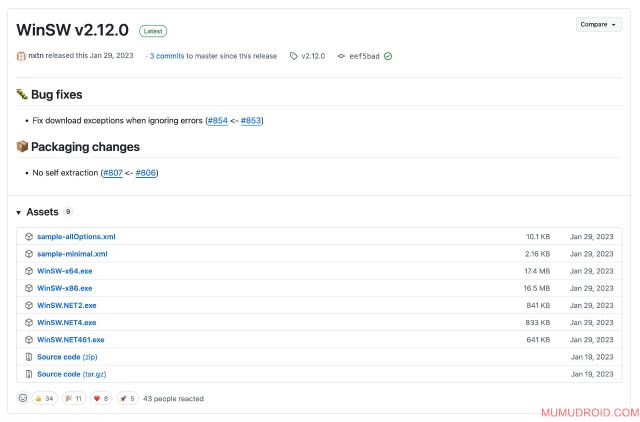Click '43 people reacted' text
The image size is (640, 422).
pos(173,399)
